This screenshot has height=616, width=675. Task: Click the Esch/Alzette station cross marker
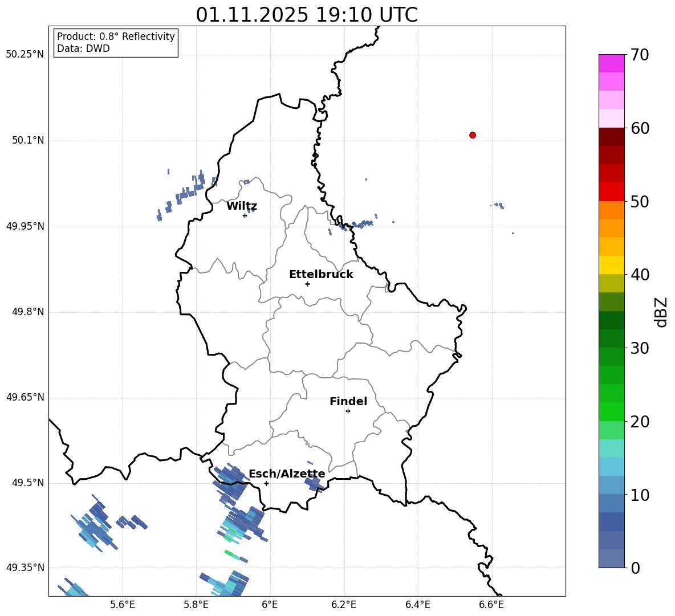266,483
